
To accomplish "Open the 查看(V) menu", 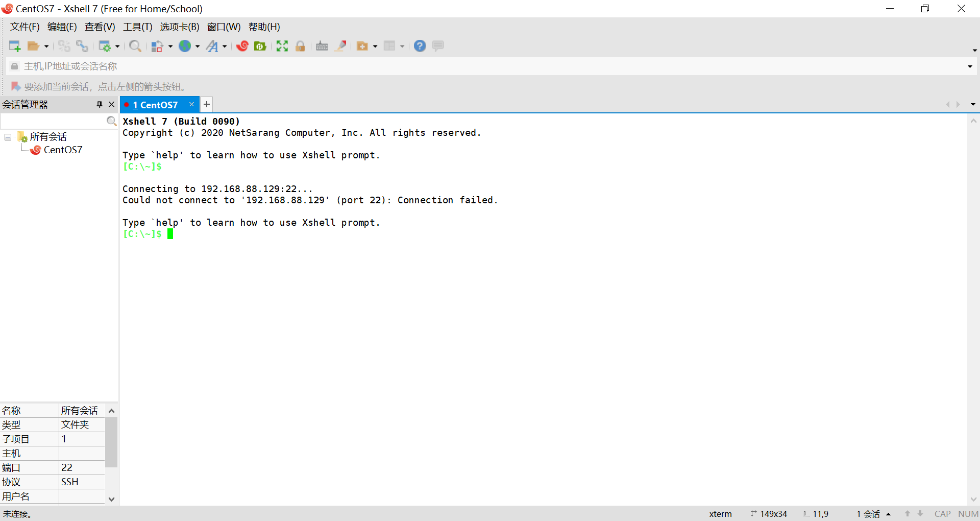I will [100, 27].
